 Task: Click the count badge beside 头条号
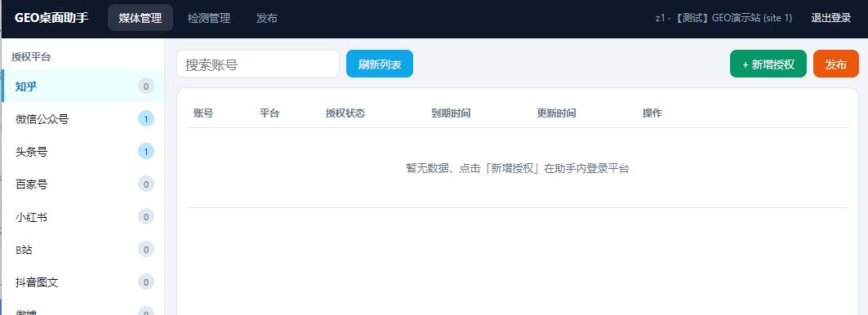tap(146, 152)
